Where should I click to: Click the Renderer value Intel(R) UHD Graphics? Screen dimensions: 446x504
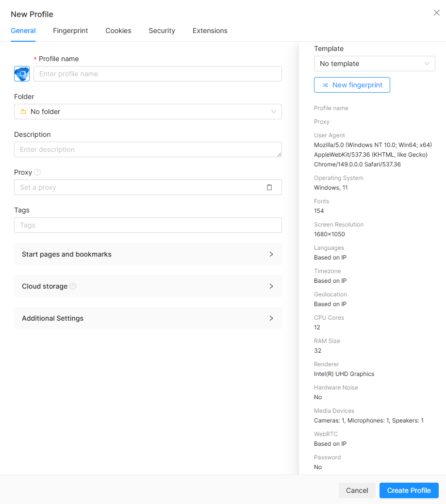pyautogui.click(x=344, y=374)
